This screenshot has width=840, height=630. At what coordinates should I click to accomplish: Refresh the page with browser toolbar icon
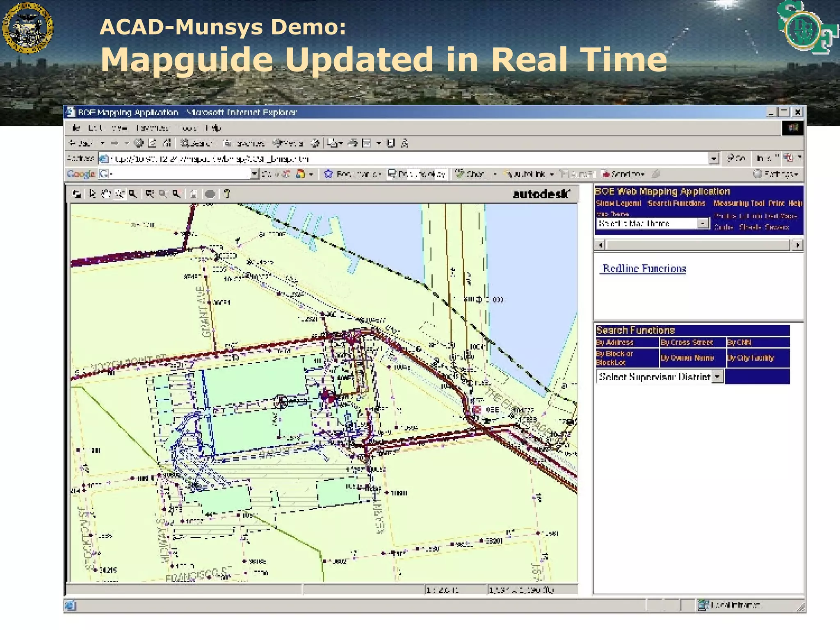click(153, 143)
